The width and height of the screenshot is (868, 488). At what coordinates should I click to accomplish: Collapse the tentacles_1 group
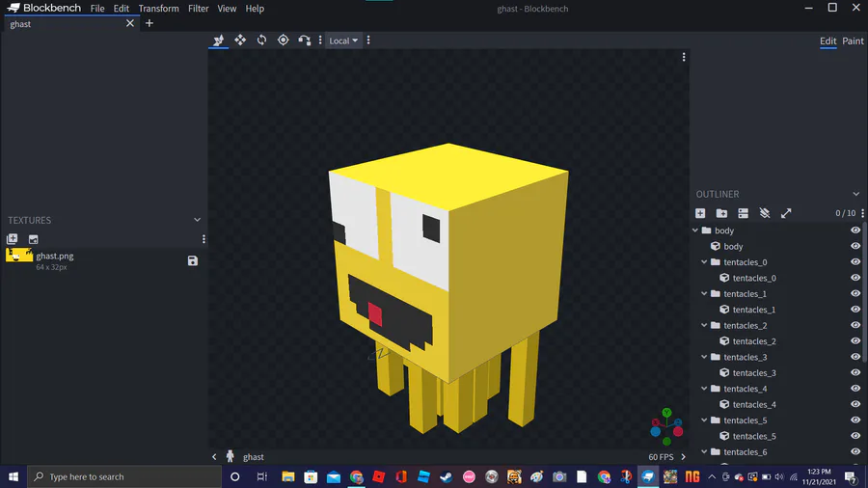click(x=704, y=294)
